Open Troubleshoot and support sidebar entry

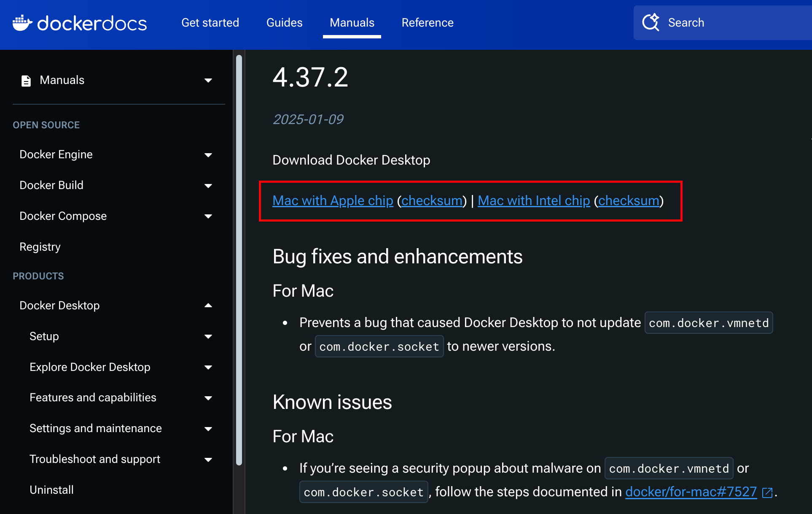point(95,459)
